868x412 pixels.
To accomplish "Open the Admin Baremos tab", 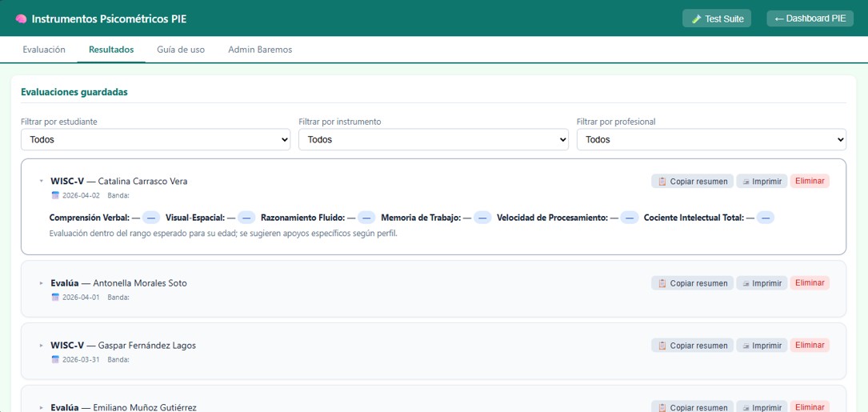I will click(x=260, y=50).
